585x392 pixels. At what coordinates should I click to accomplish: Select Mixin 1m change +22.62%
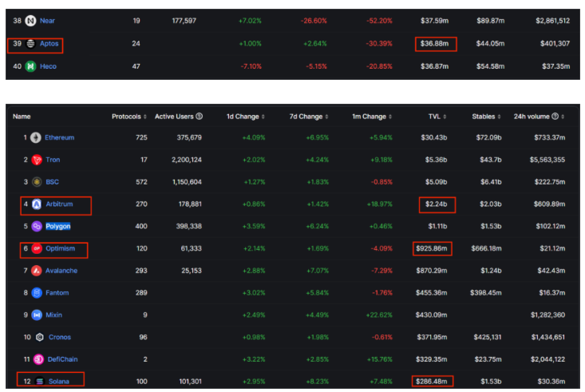[379, 315]
